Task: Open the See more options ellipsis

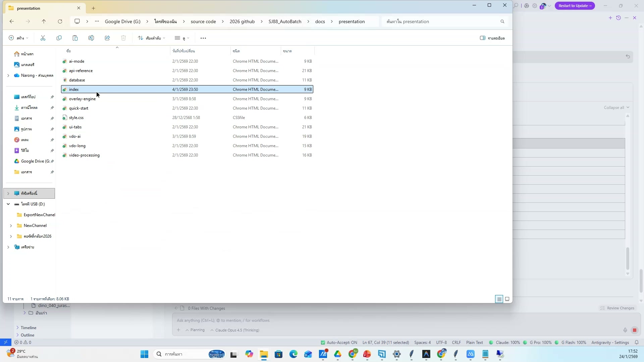Action: [x=203, y=38]
